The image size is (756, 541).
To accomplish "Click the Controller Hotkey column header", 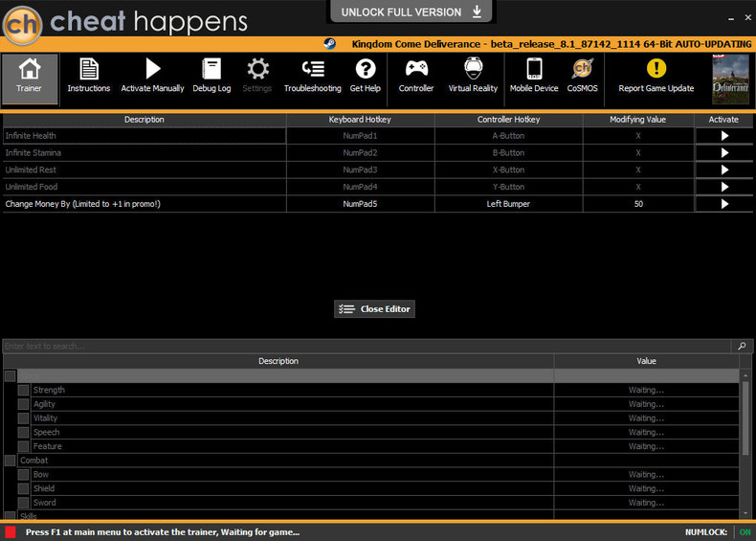I will 508,120.
